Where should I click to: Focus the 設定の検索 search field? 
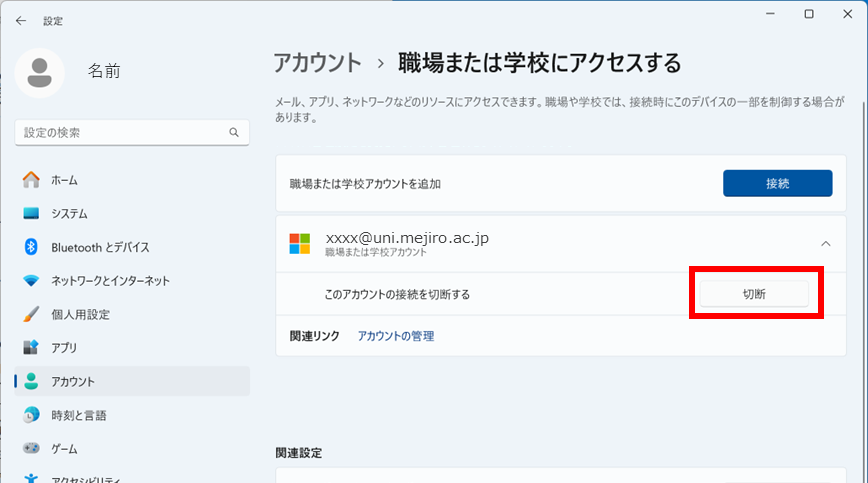coord(132,133)
